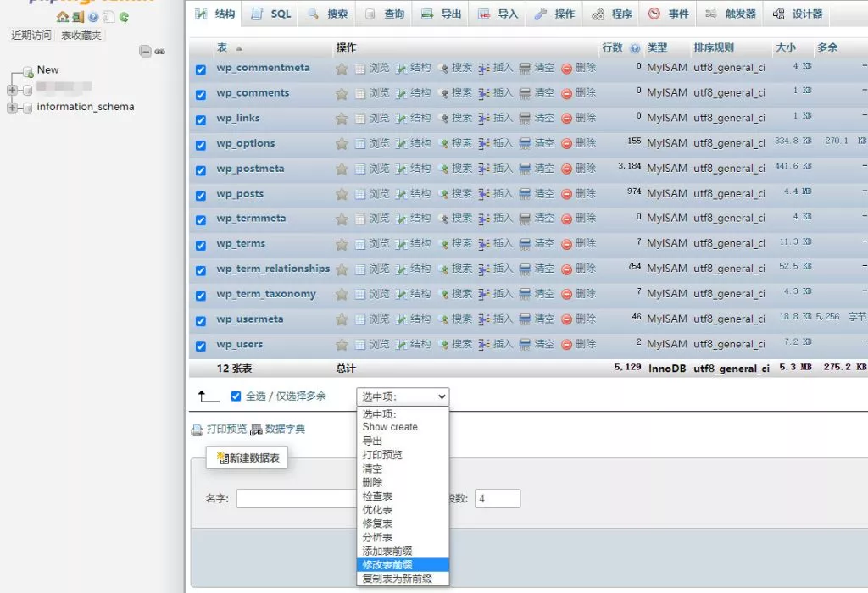Toggle the select all checkbox
This screenshot has height=593, width=868.
236,396
